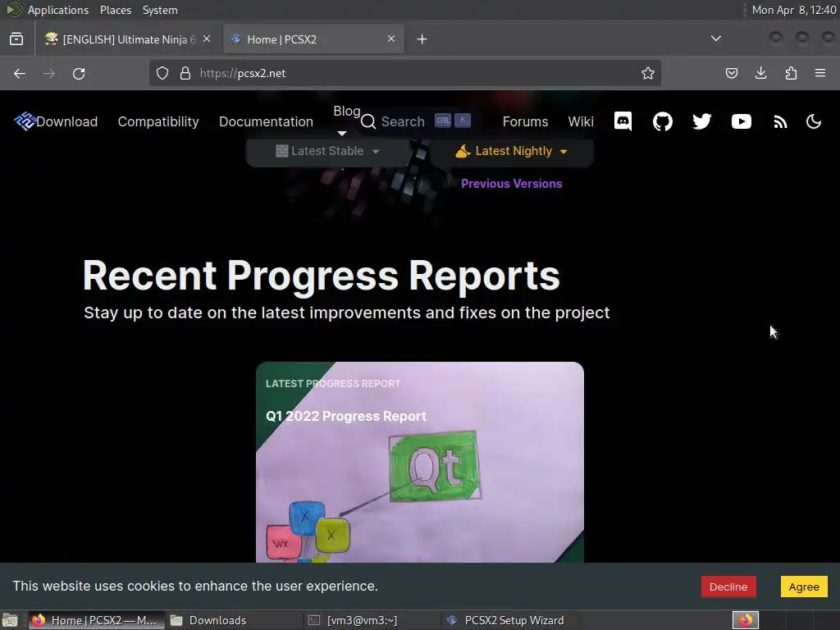Screen dimensions: 840x630
Task: Open the Q1 2022 Progress Report card
Action: 419,462
